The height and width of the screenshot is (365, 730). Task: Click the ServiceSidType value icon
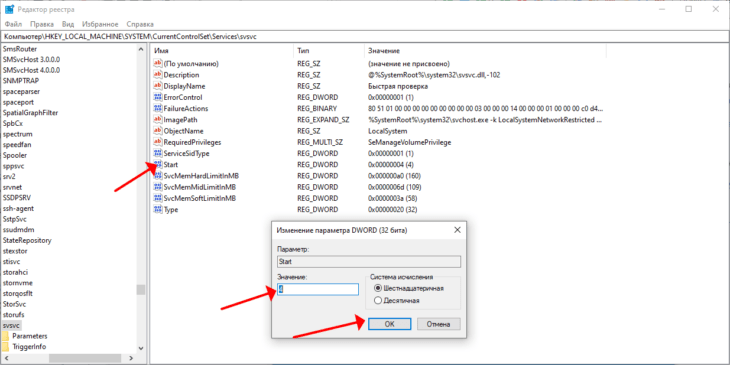point(157,153)
